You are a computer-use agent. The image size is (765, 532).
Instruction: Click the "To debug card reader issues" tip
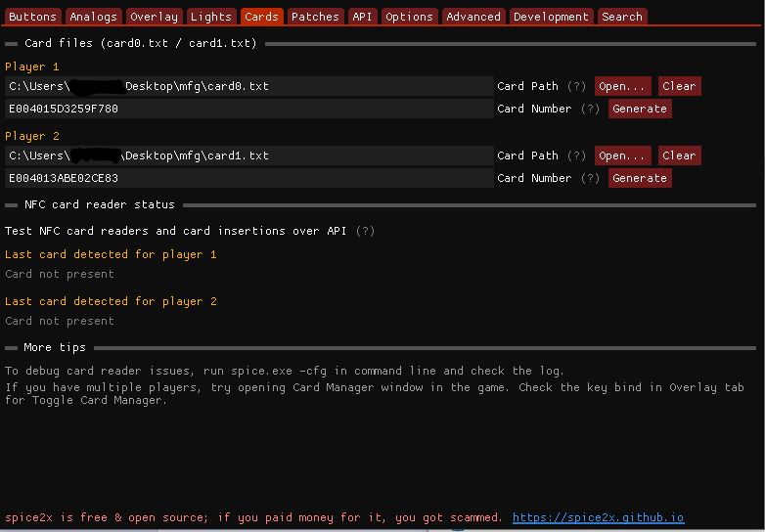(x=285, y=371)
